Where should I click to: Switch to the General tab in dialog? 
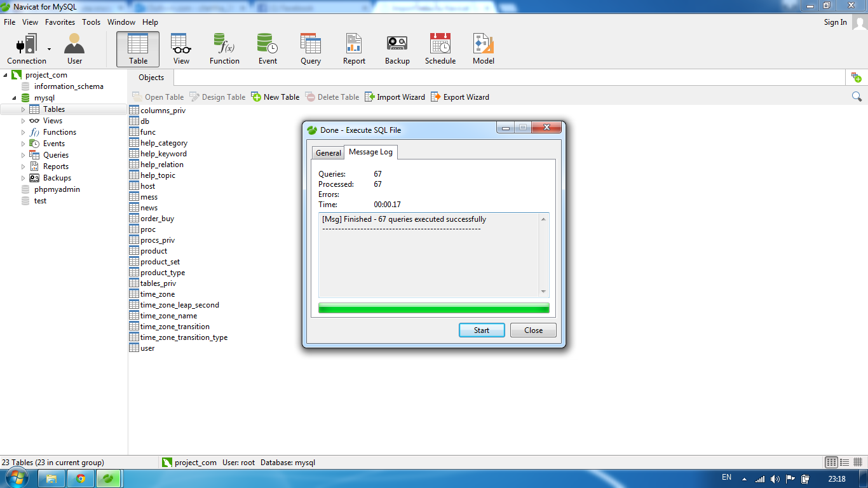(329, 153)
